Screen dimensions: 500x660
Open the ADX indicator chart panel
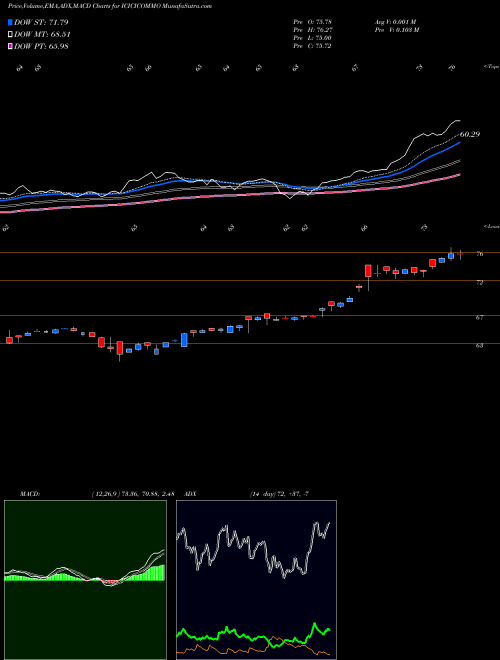click(x=256, y=580)
